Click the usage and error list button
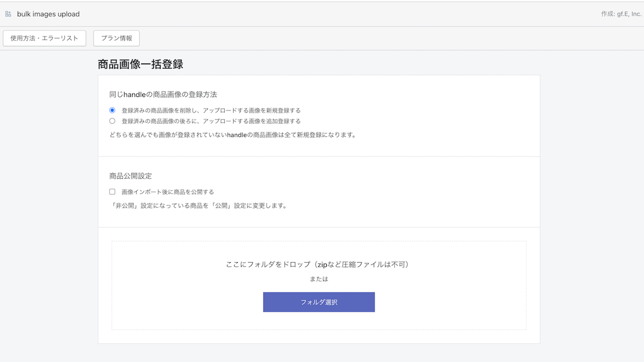The image size is (644, 362). 44,38
